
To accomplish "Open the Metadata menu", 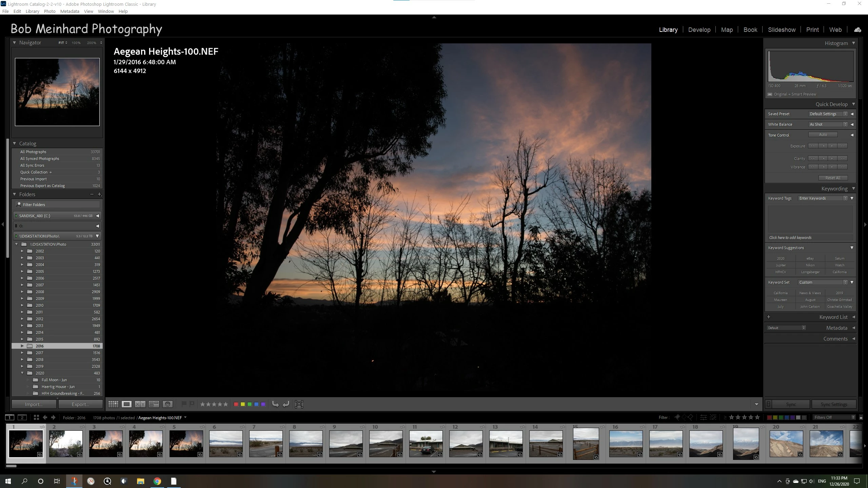I will 70,11.
